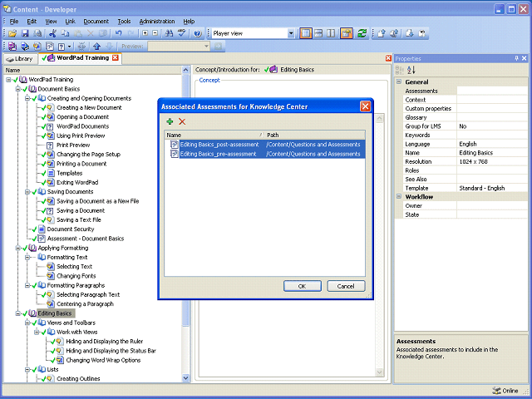Click the Online status bar indicator
532x399 pixels.
click(506, 391)
